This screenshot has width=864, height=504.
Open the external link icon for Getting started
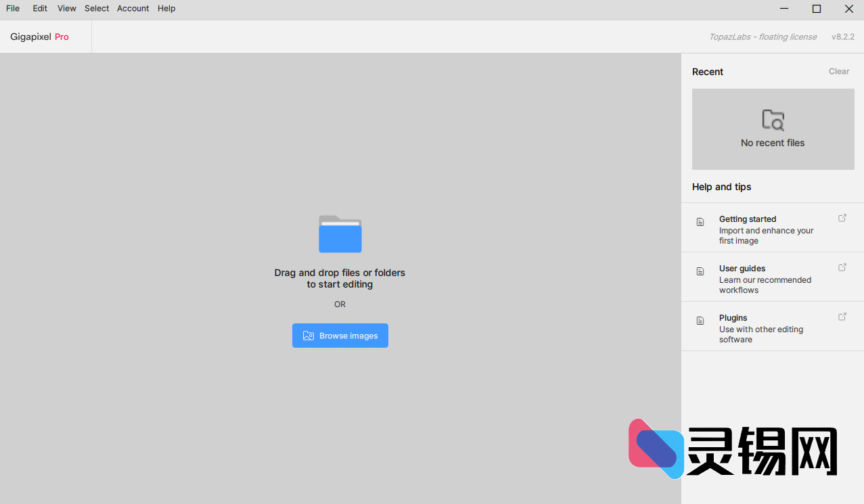point(842,218)
